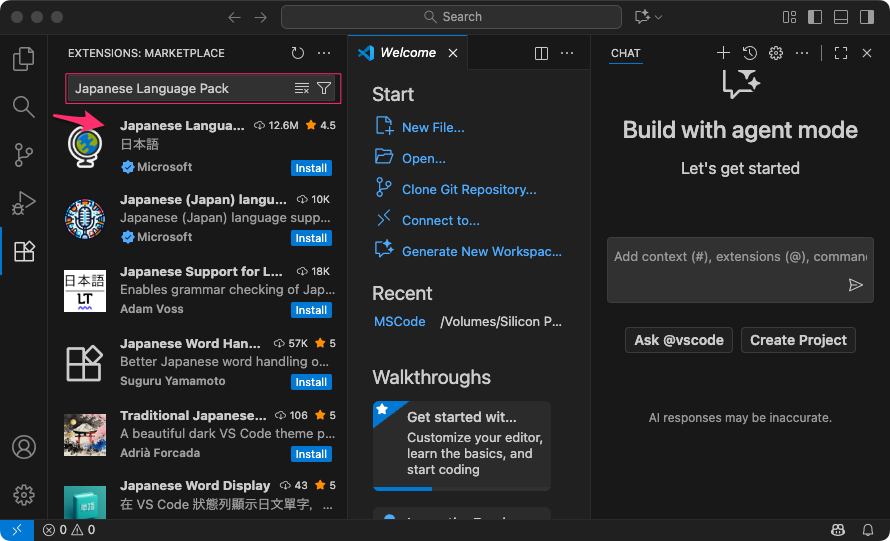
Task: Open the Copilot dropdown in title bar
Action: (x=648, y=17)
